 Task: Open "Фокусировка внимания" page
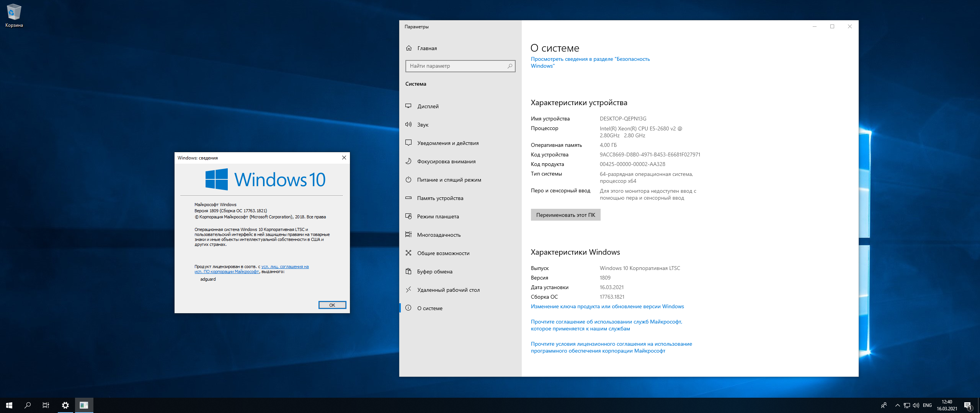coord(446,161)
